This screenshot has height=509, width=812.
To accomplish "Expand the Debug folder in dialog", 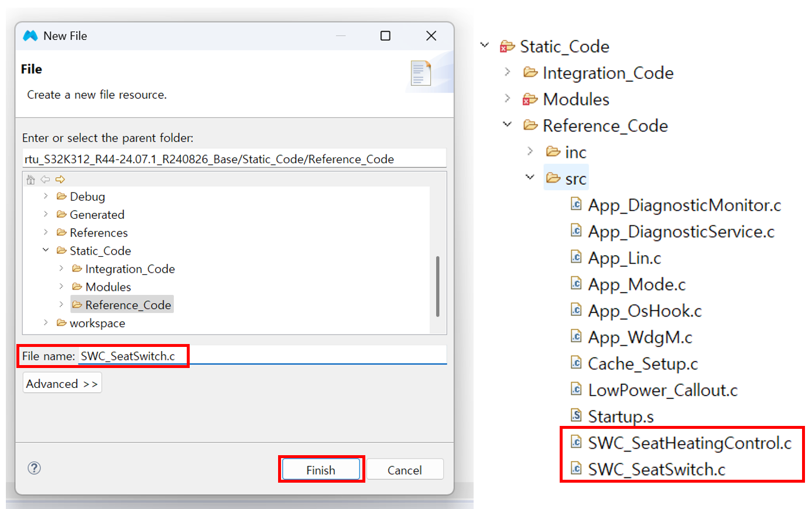I will click(46, 197).
